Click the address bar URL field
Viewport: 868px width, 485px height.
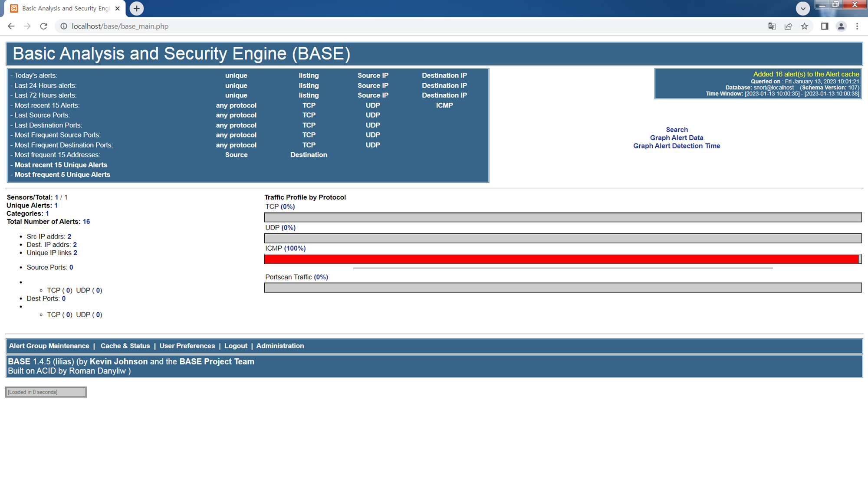[x=391, y=26]
